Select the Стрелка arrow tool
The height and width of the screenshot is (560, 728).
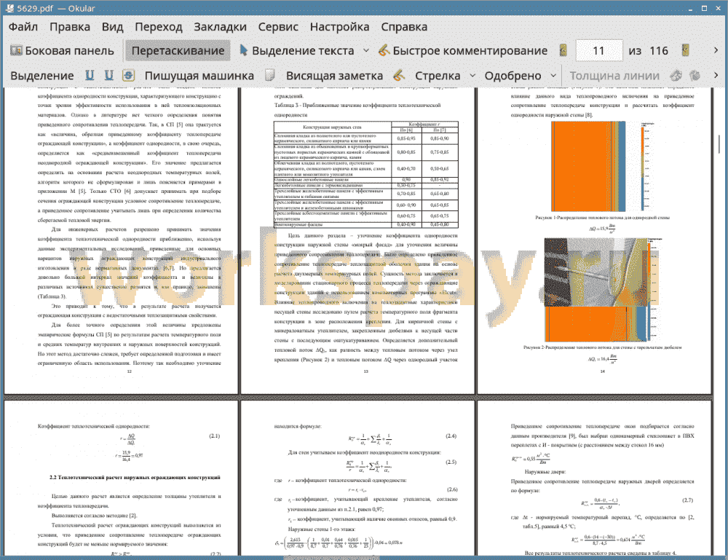point(438,76)
